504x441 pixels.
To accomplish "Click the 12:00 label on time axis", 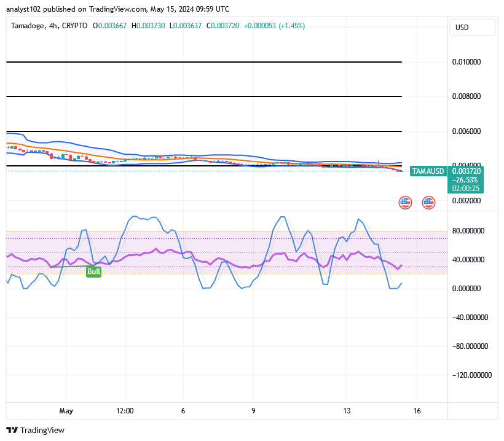I will (125, 411).
